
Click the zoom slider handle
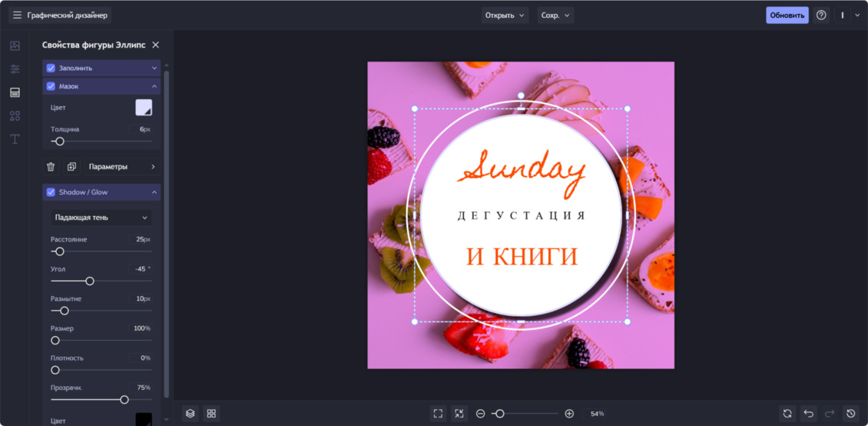500,414
